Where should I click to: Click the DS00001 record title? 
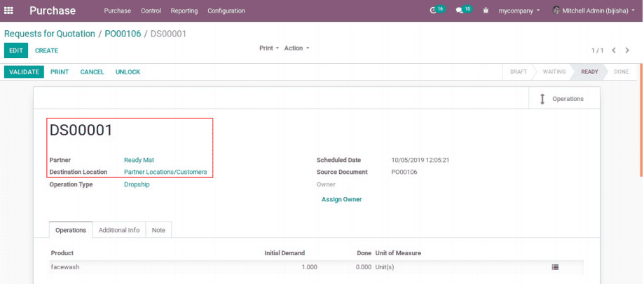(x=81, y=130)
